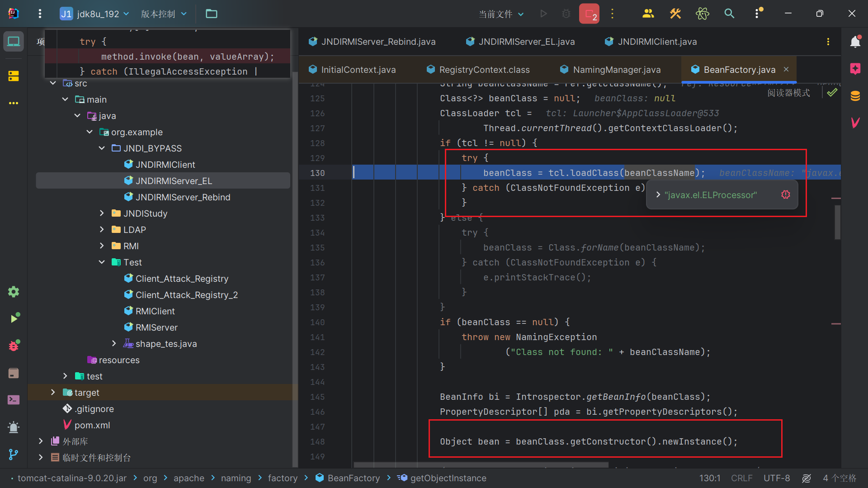
Task: Open the Maven tool window
Action: (855, 123)
